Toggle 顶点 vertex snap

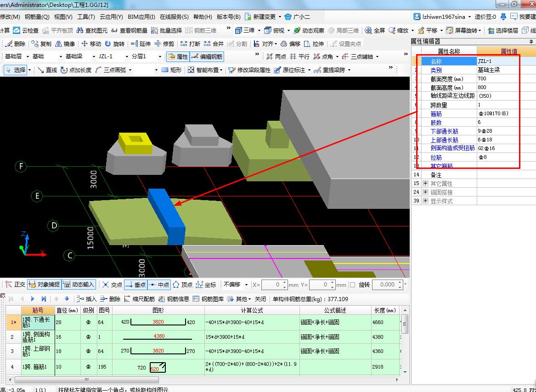click(182, 284)
